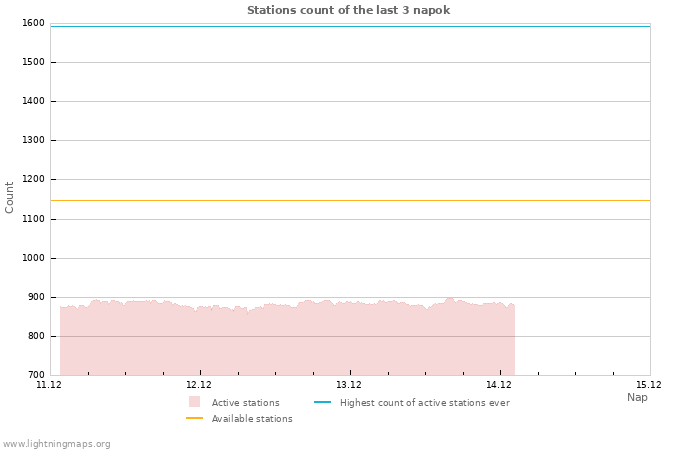Select "Highest count of active stations ever" label
700x450 pixels.
(424, 403)
